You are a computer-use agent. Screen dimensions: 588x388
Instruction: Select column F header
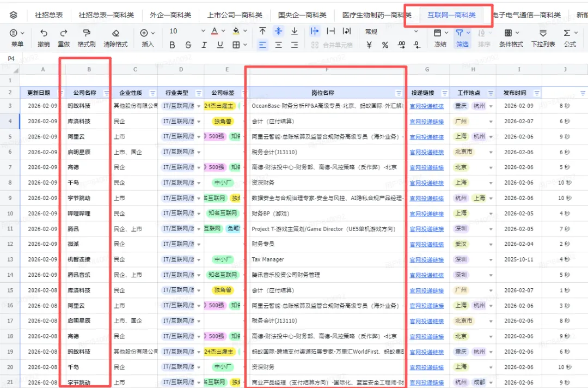(x=327, y=69)
